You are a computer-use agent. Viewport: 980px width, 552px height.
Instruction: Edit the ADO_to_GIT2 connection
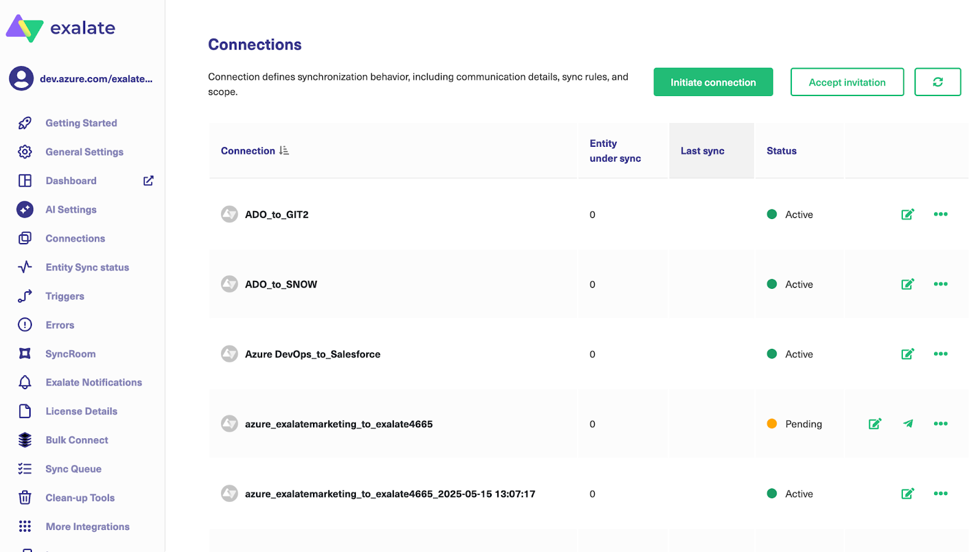(907, 214)
